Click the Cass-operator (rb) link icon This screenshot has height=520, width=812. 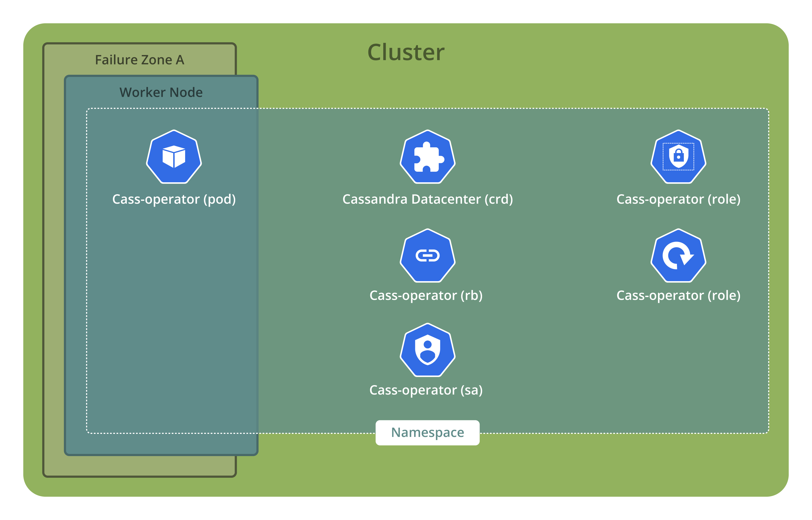(x=427, y=256)
